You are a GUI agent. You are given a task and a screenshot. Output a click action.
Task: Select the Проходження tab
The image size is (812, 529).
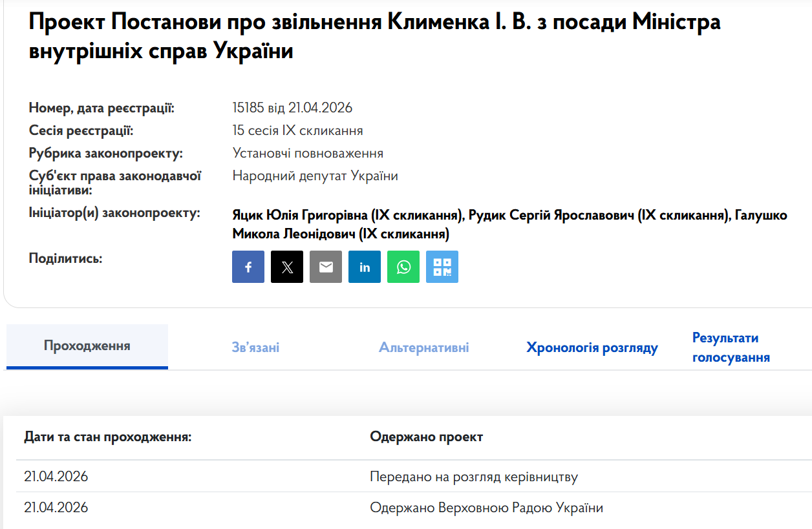coord(87,346)
